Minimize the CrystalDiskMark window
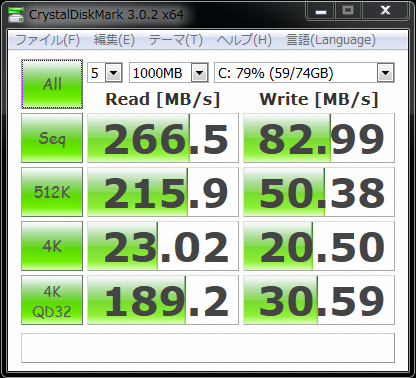This screenshot has height=378, width=416. pyautogui.click(x=321, y=11)
